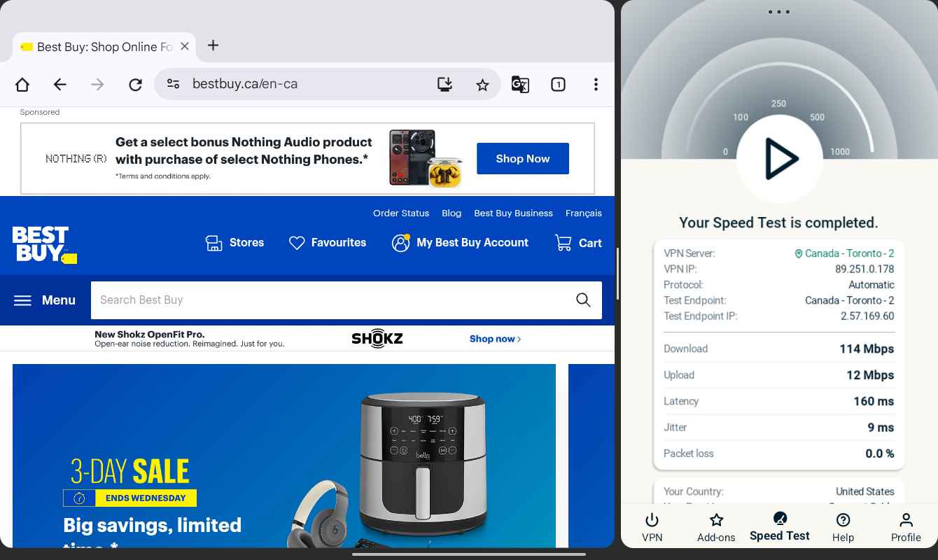Image resolution: width=938 pixels, height=560 pixels.
Task: Open Favourites heart link
Action: [x=328, y=243]
